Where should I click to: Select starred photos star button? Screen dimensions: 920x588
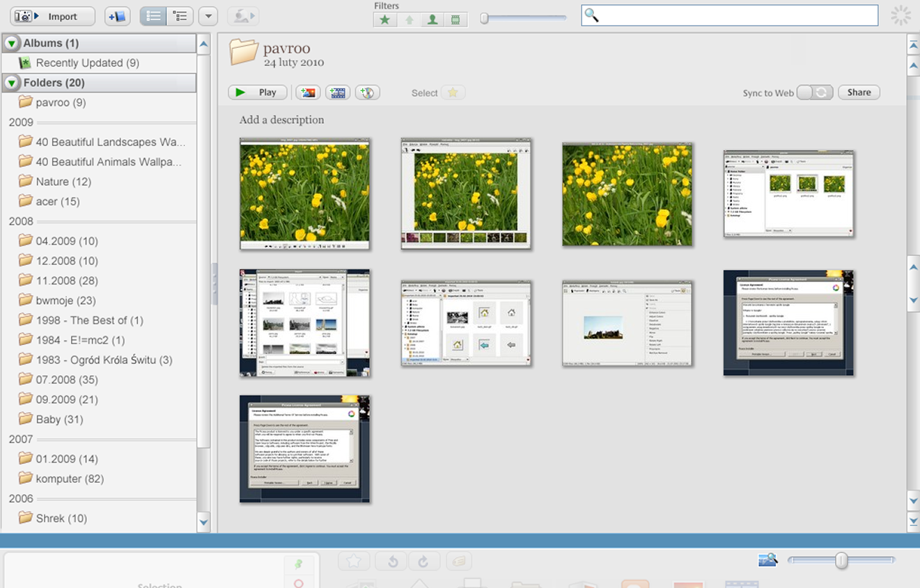[453, 93]
